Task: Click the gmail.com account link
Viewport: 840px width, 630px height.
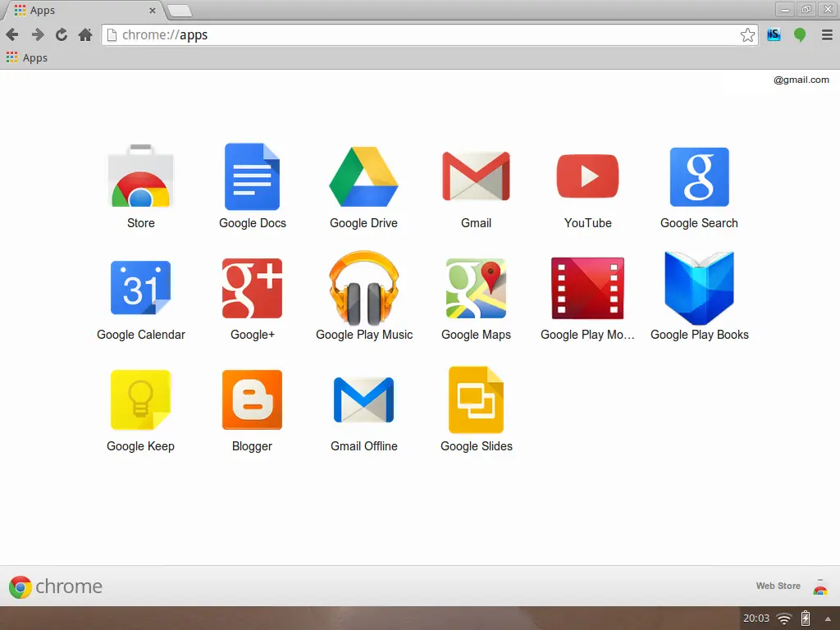Action: coord(800,80)
